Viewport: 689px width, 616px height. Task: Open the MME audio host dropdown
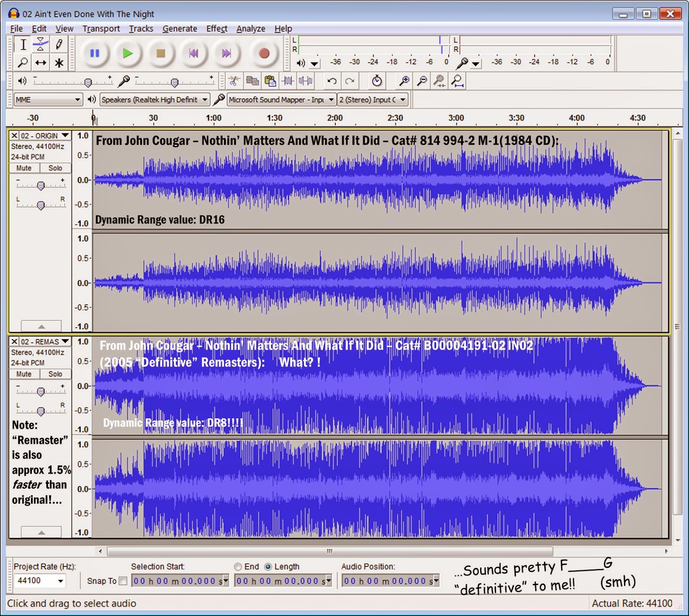coord(48,100)
